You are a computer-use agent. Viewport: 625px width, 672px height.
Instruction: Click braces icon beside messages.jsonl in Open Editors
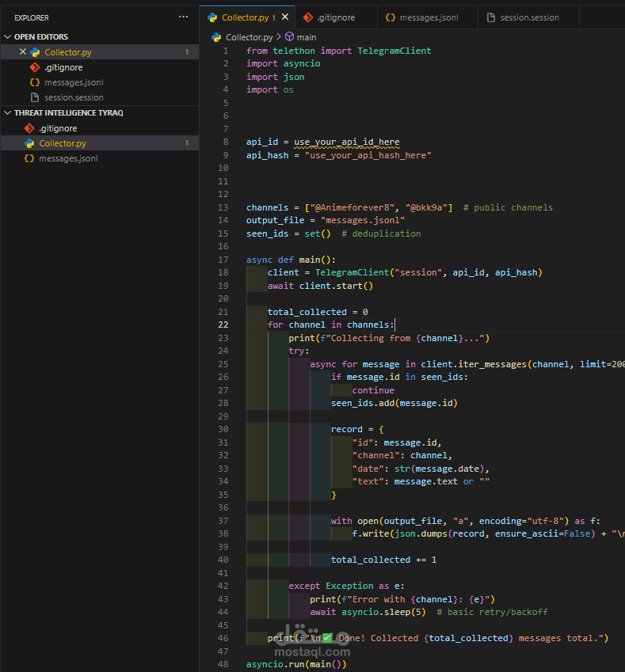click(35, 82)
